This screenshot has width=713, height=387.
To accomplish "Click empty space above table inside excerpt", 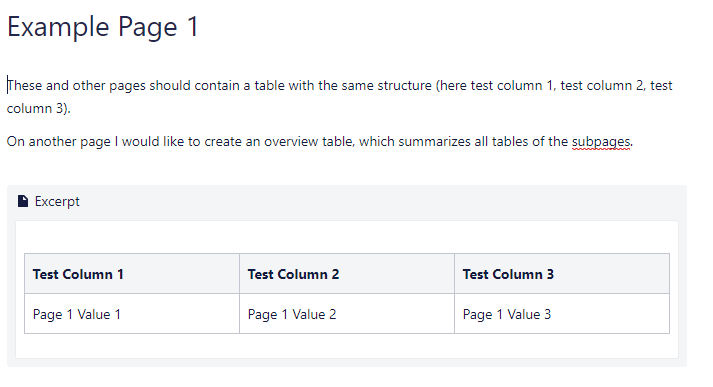I will [346, 238].
